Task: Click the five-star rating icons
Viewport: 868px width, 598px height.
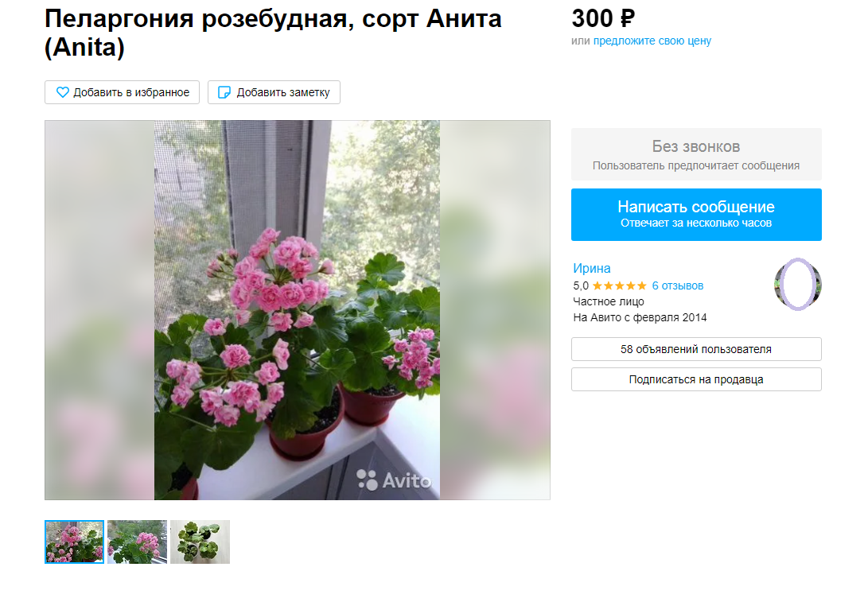Action: (619, 286)
